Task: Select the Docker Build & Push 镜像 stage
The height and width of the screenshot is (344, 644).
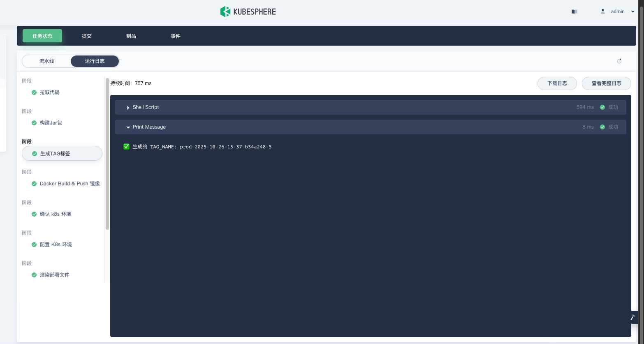Action: (69, 184)
